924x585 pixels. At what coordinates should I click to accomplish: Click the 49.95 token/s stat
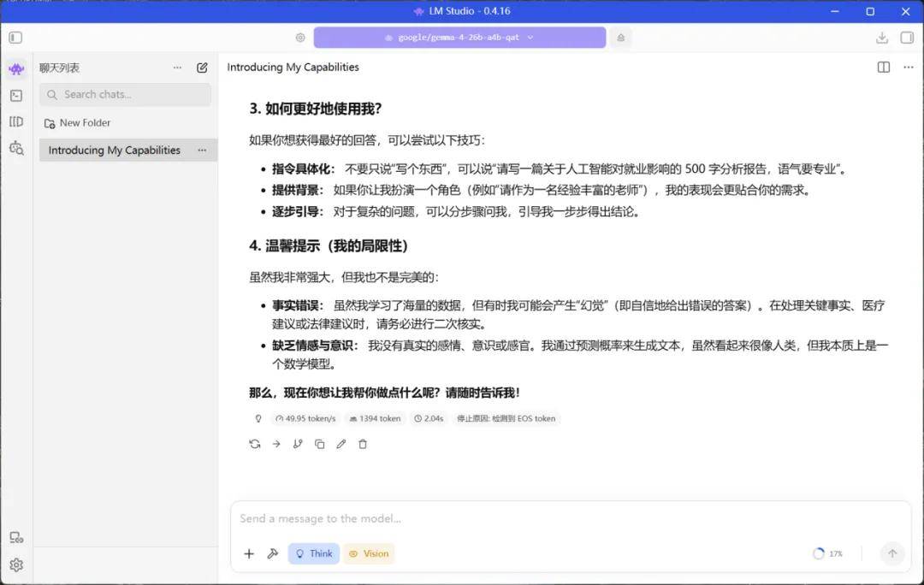click(x=305, y=418)
